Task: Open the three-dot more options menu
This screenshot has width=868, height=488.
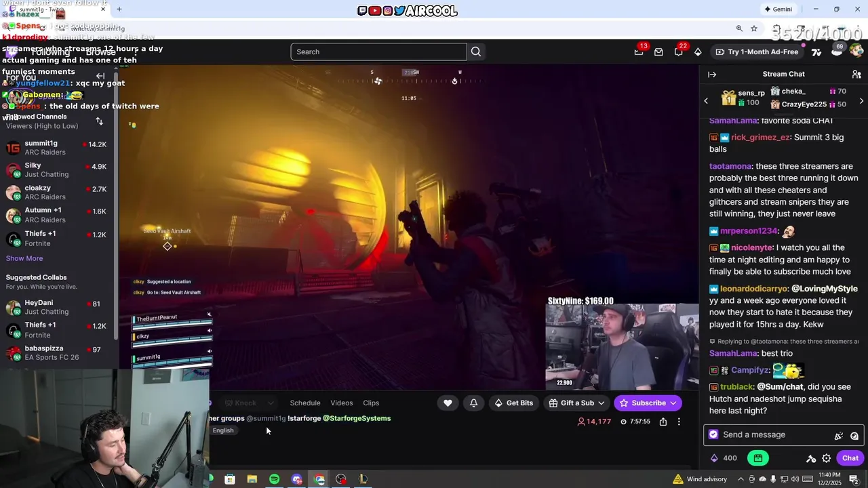Action: 679,422
